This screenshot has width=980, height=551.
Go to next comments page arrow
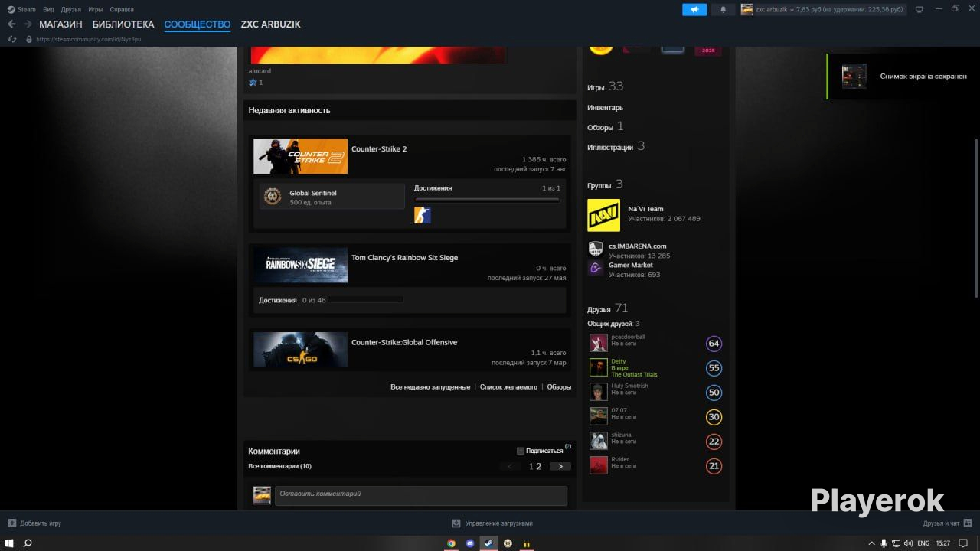pyautogui.click(x=560, y=466)
